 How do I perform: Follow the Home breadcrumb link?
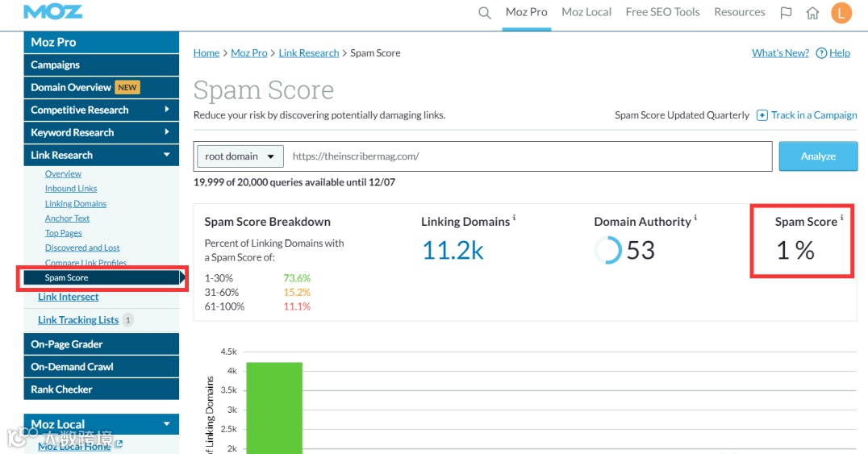tap(207, 53)
